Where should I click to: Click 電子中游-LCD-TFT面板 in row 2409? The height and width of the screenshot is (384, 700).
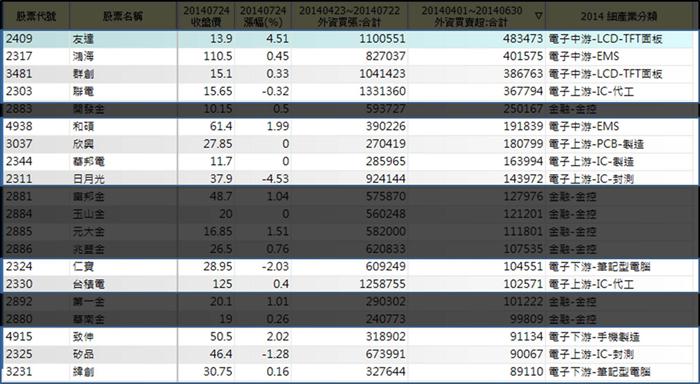tap(605, 39)
